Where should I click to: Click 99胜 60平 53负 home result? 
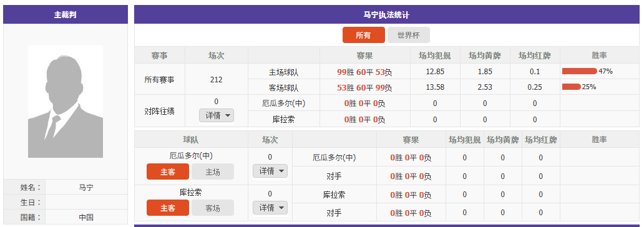364,72
